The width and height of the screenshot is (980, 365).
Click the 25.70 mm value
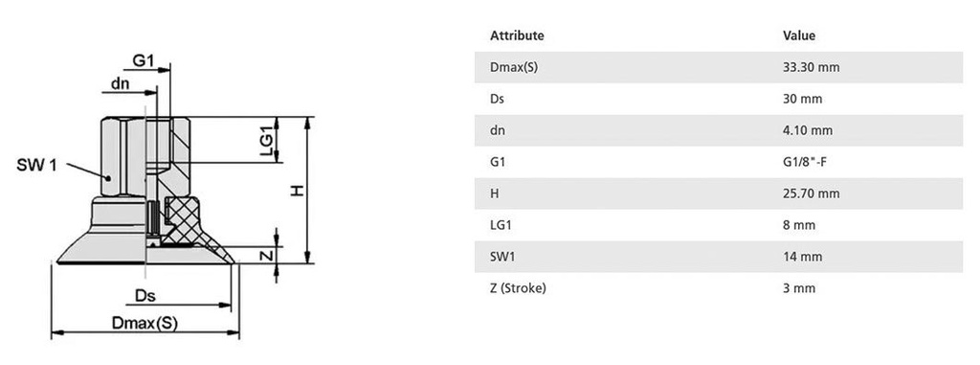click(811, 194)
